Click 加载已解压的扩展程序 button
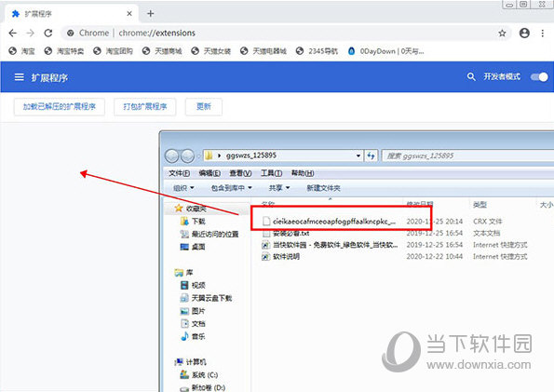The image size is (554, 392). pyautogui.click(x=60, y=107)
